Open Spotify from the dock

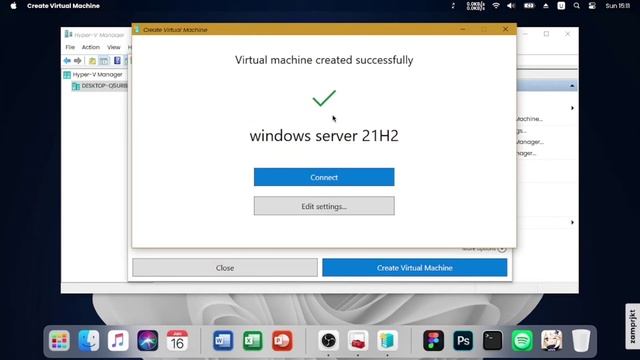(x=522, y=340)
